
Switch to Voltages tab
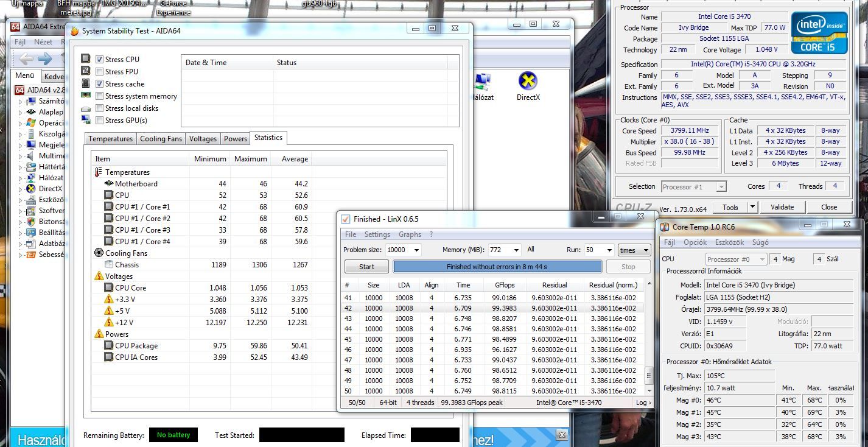[203, 139]
